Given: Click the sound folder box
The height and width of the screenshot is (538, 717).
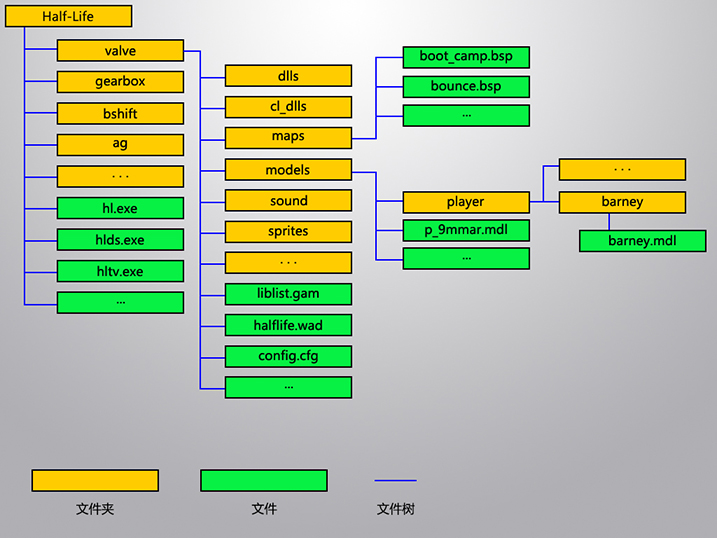Looking at the screenshot, I should tap(289, 201).
